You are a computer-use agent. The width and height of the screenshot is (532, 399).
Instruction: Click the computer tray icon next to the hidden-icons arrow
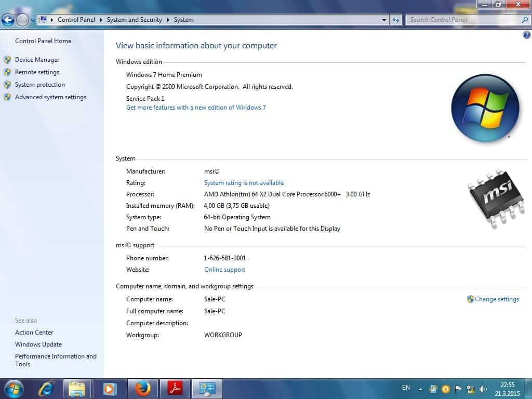point(433,389)
